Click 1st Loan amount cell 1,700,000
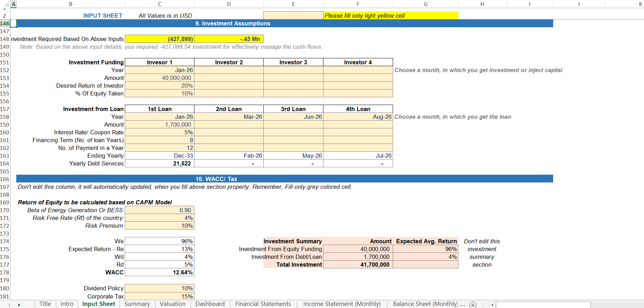Screen dimensions: 644x308 [x=159, y=124]
